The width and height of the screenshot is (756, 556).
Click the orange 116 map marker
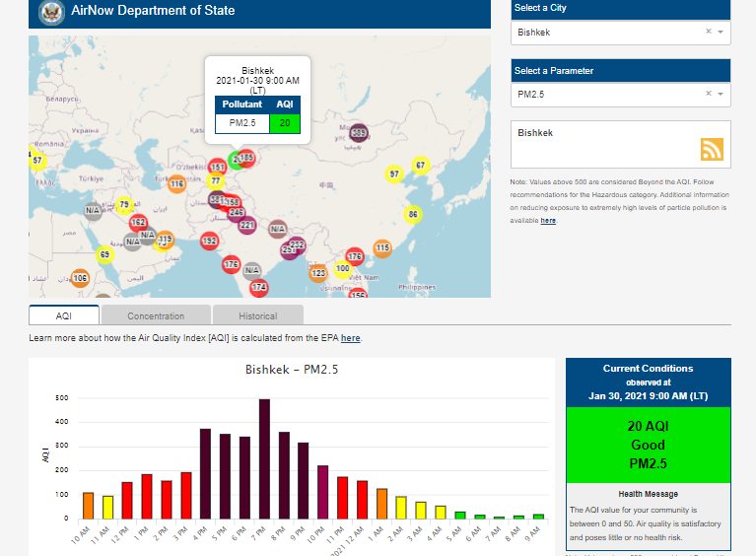click(x=176, y=184)
